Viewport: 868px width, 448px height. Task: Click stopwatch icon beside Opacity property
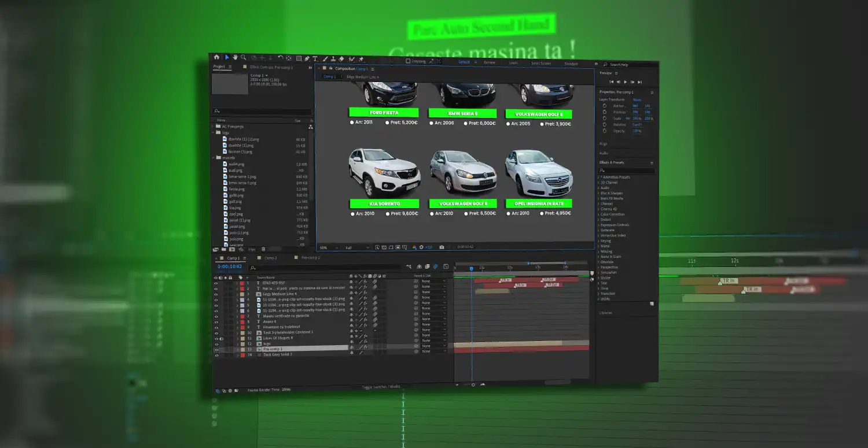[605, 131]
